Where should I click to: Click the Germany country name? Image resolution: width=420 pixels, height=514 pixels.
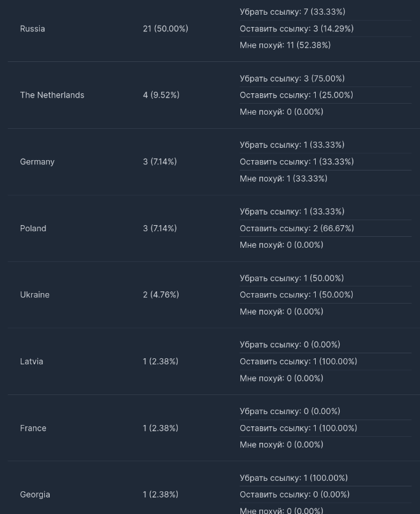click(x=37, y=162)
